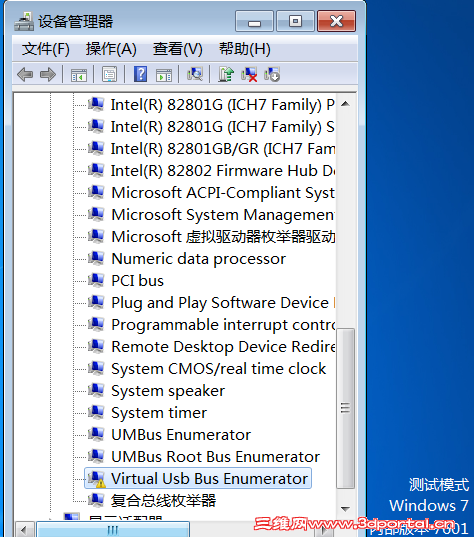Screen dimensions: 474x537
Task: Open the 查看(V) menu
Action: pos(177,49)
